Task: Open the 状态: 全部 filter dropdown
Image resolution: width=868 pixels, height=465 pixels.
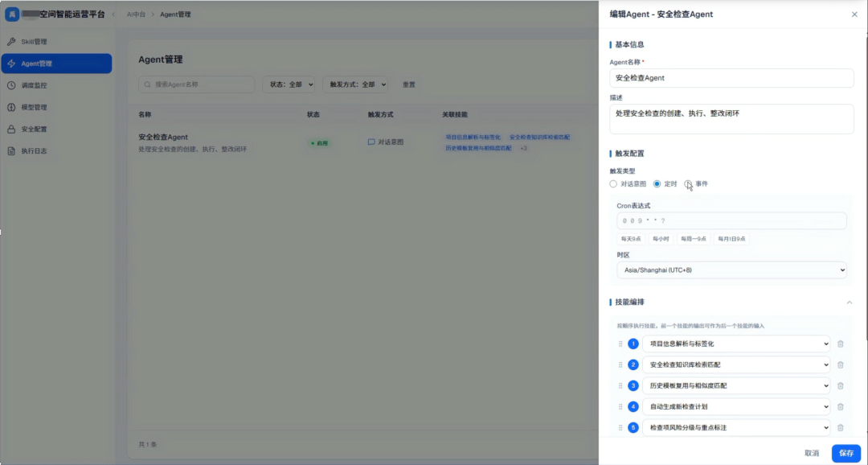Action: pos(289,84)
